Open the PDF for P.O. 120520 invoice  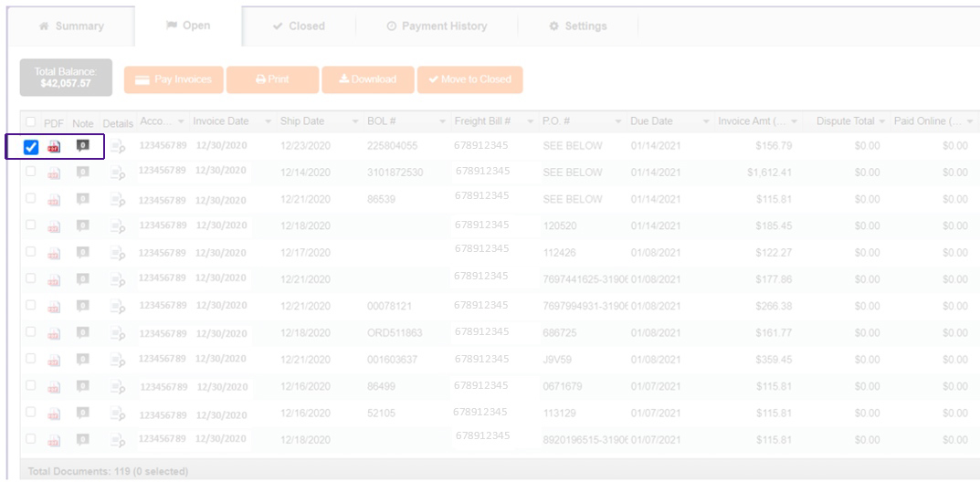coord(55,226)
